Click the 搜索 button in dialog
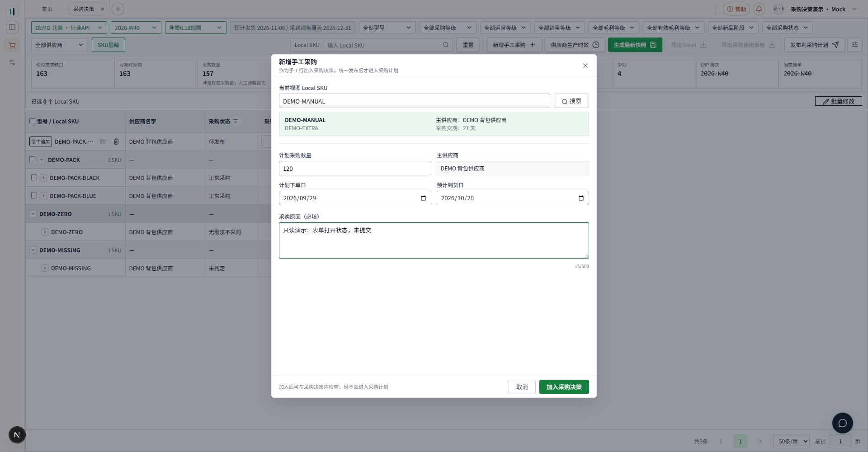Viewport: 868px width, 452px height. (x=571, y=101)
